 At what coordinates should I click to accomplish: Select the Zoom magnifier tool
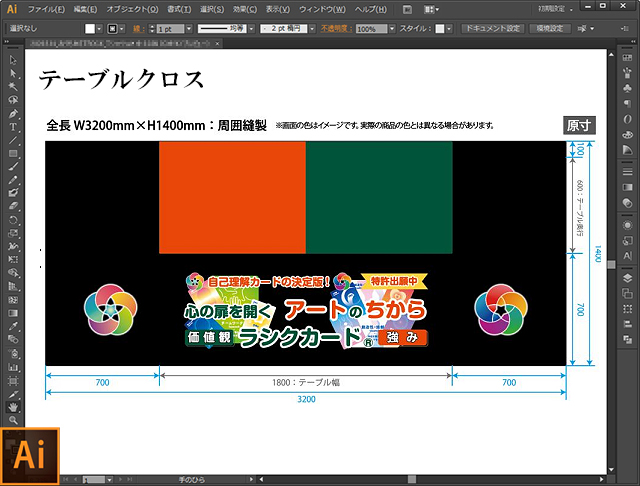coord(13,420)
